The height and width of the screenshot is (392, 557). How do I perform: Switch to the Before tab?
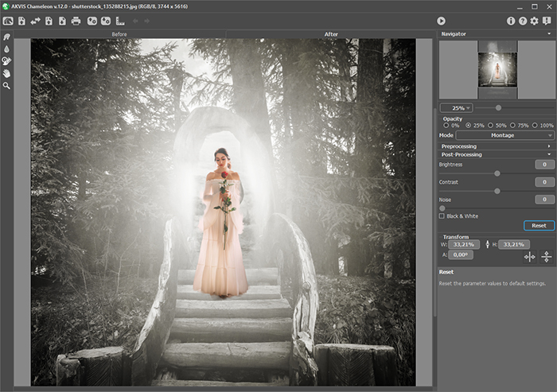[119, 34]
